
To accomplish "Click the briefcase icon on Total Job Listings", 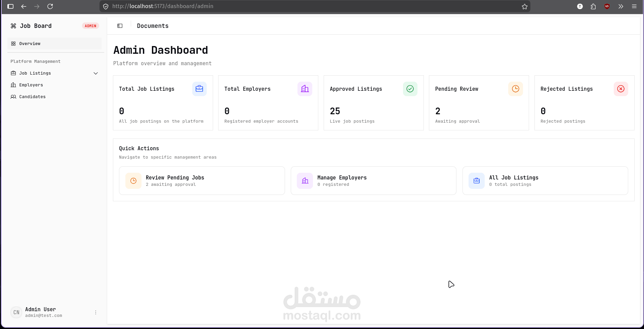I will click(199, 89).
